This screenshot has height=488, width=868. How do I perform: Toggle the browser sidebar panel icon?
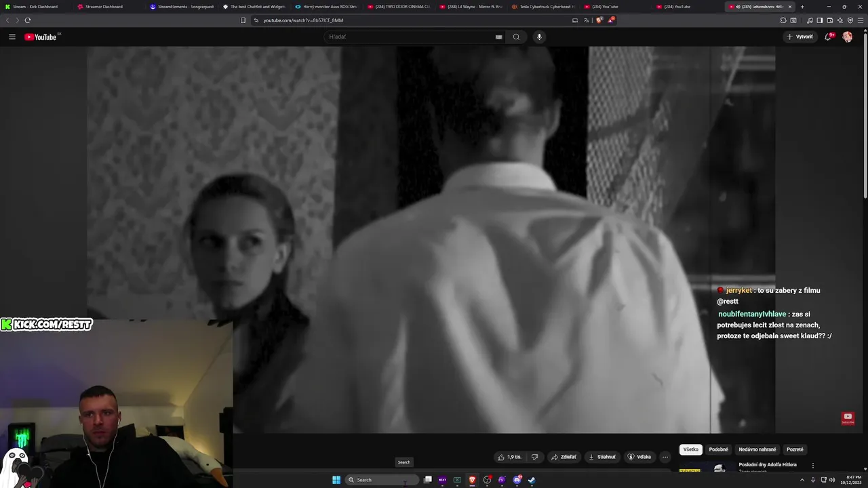[819, 20]
